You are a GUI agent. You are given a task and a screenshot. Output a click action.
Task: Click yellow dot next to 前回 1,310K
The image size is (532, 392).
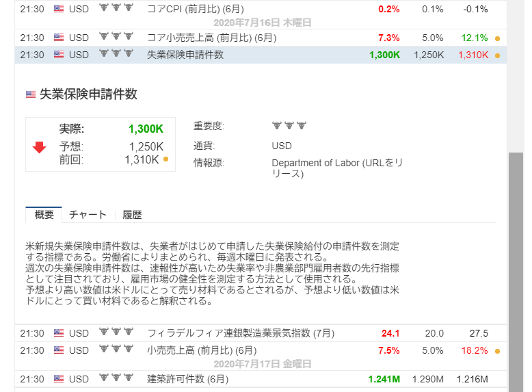(165, 159)
